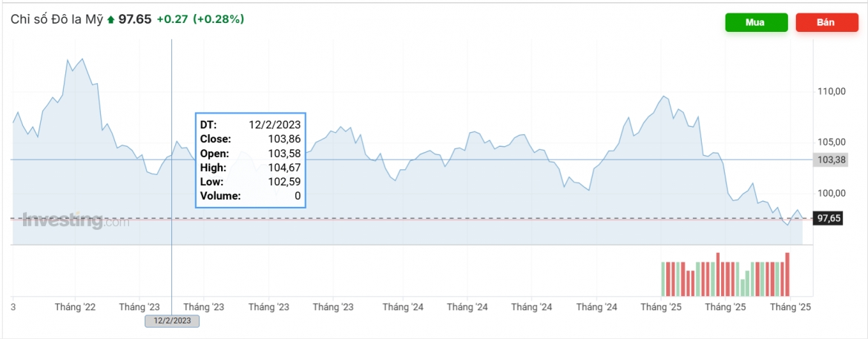
Task: Click the green up-arrow icon beside the index name
Action: click(111, 19)
